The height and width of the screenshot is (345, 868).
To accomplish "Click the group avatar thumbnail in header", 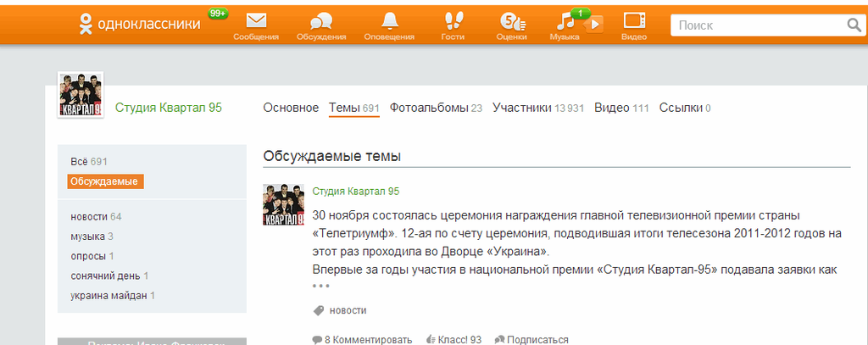I will pos(81,95).
